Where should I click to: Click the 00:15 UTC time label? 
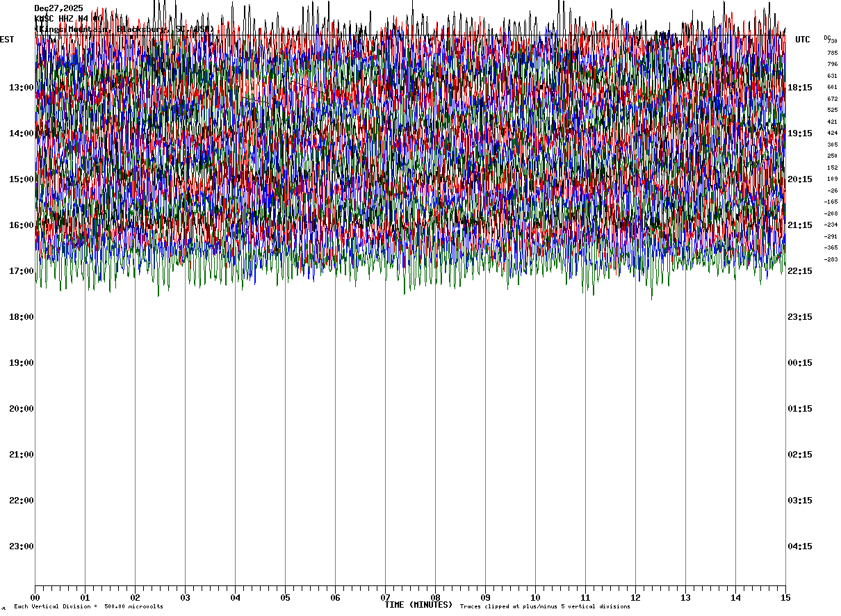pyautogui.click(x=799, y=363)
